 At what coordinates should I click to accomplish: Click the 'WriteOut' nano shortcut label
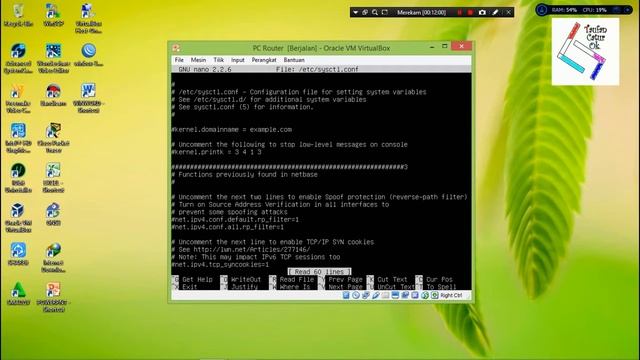(x=246, y=280)
